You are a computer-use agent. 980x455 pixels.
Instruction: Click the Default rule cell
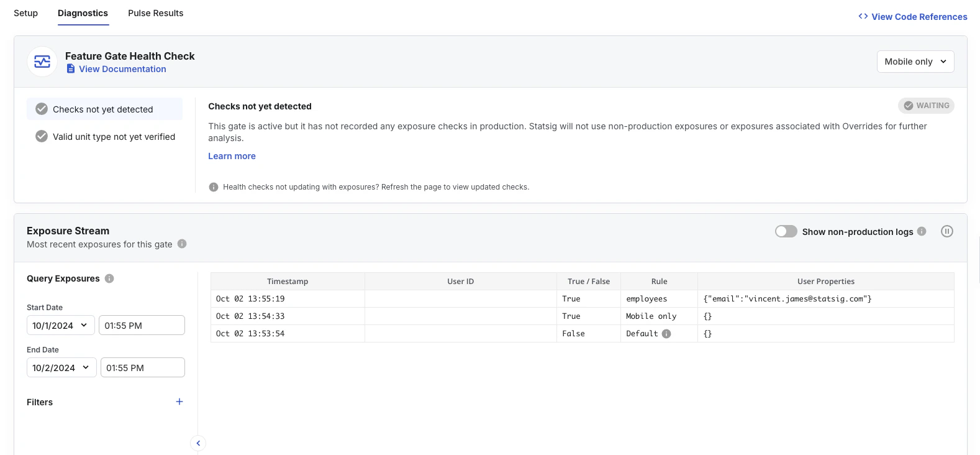(659, 334)
